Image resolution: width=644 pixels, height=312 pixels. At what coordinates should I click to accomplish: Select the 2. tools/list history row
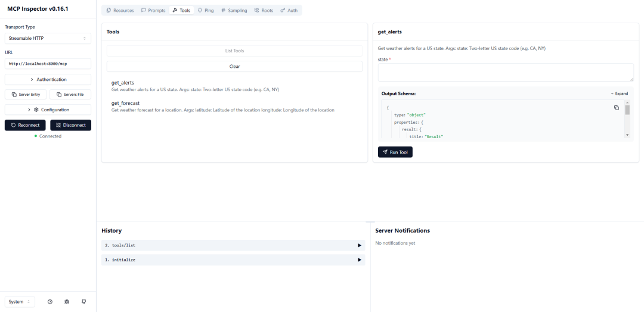[233, 245]
